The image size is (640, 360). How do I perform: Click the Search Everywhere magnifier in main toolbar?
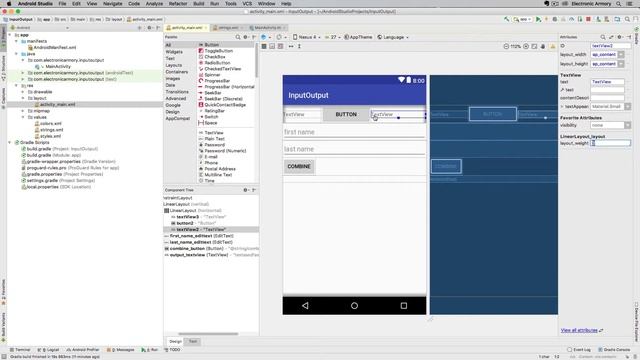point(628,19)
